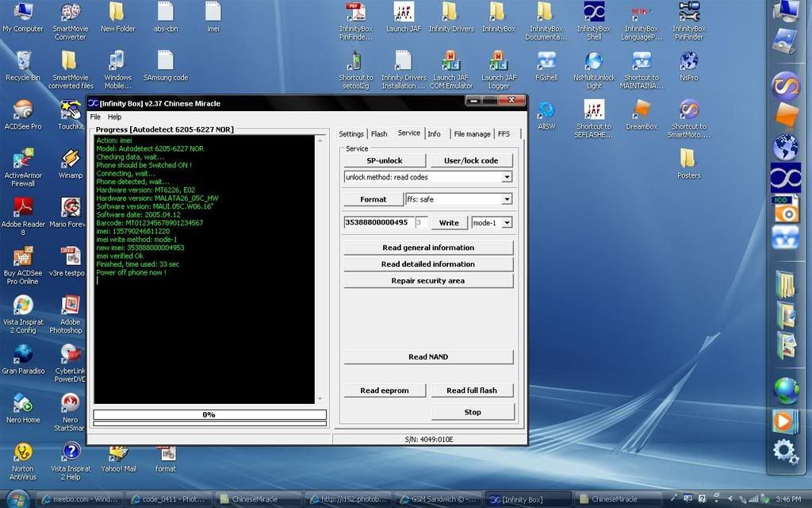The image size is (812, 508).
Task: Switch to the Flash tab
Action: click(x=379, y=133)
